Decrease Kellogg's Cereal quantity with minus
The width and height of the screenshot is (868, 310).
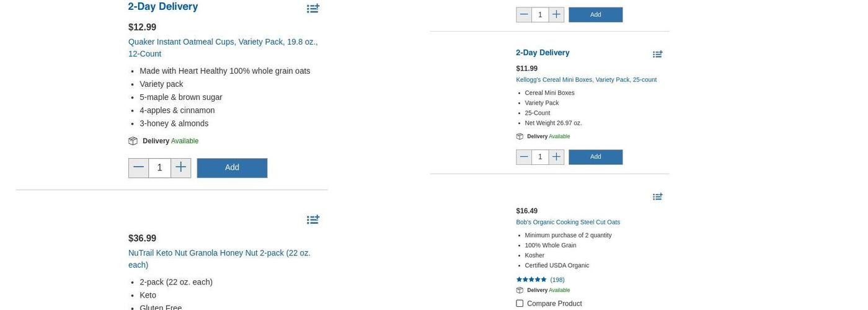[524, 157]
